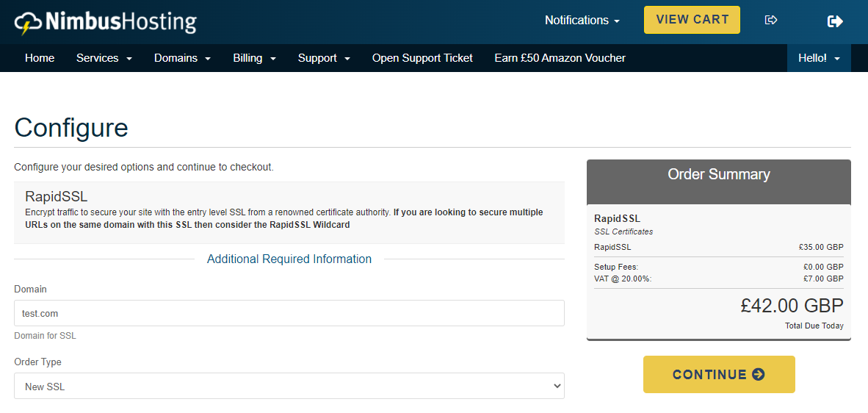868x413 pixels.
Task: Expand the Domains menu
Action: 183,57
